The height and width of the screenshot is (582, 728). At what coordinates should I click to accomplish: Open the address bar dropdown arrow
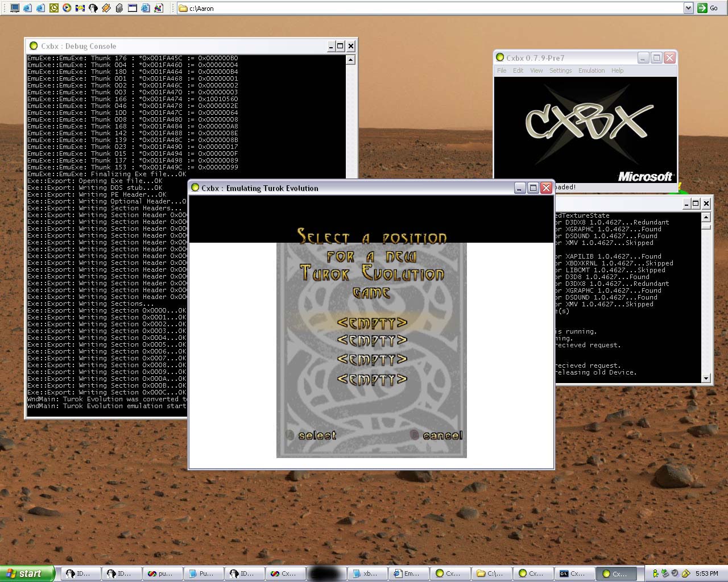coord(688,8)
